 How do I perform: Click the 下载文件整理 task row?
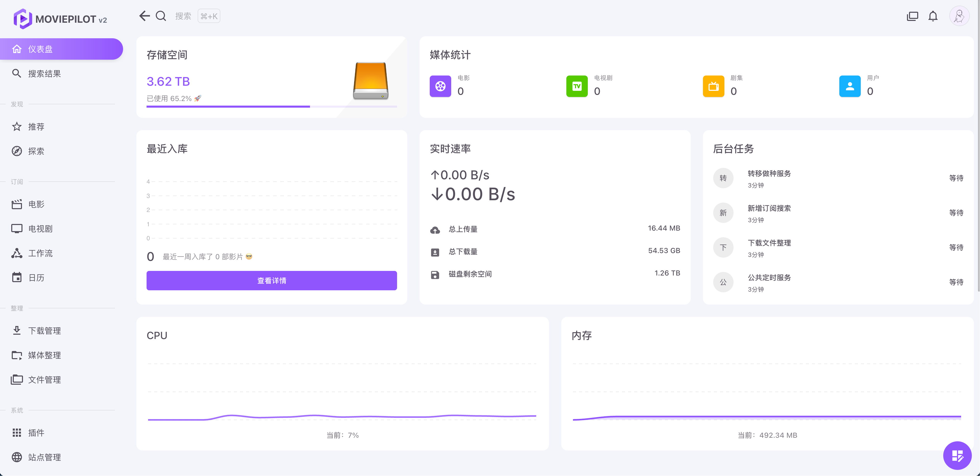pyautogui.click(x=838, y=247)
